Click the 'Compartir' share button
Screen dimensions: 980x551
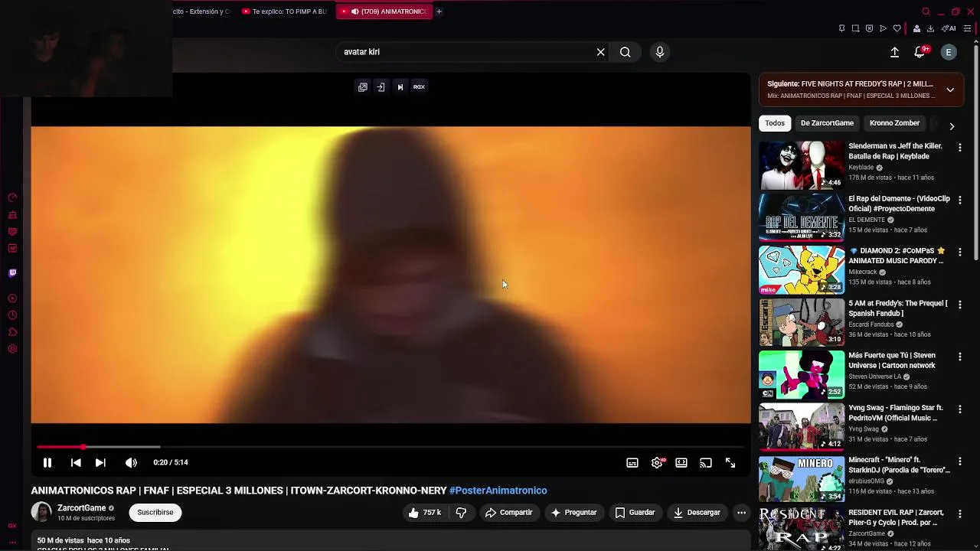click(x=509, y=513)
